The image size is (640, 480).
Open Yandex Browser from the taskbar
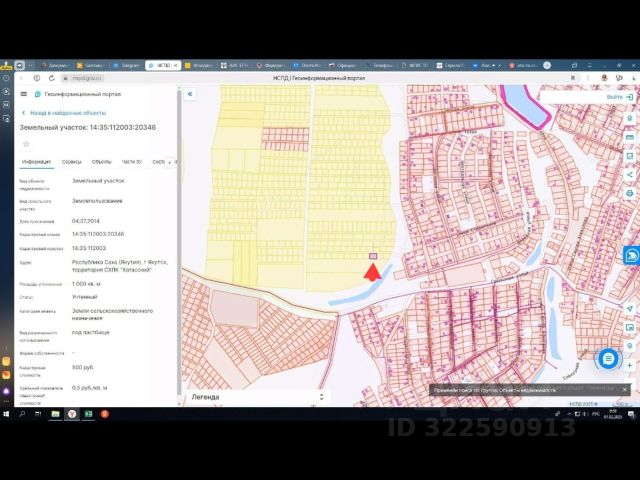pyautogui.click(x=72, y=414)
